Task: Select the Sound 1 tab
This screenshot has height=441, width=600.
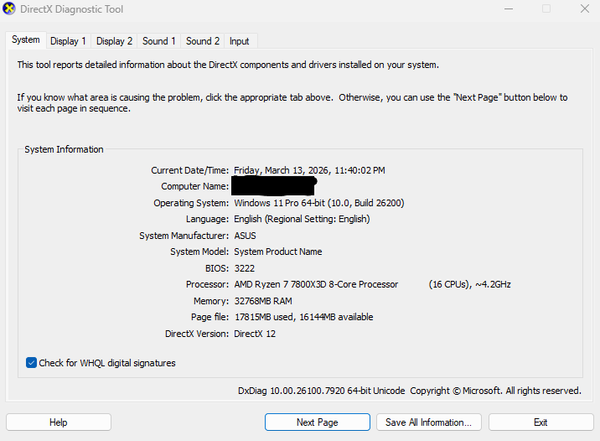Action: tap(158, 41)
